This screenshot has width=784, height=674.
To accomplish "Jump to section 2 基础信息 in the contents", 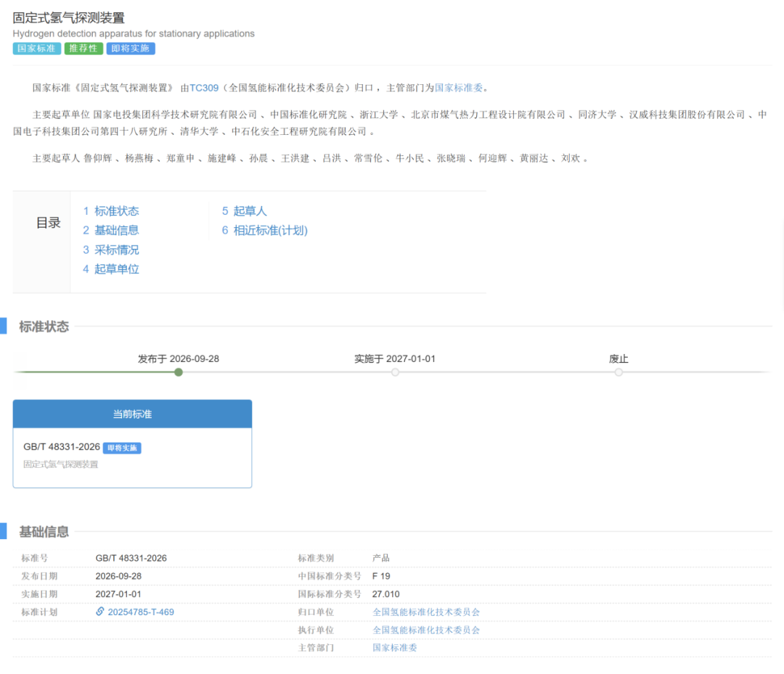I will (111, 230).
